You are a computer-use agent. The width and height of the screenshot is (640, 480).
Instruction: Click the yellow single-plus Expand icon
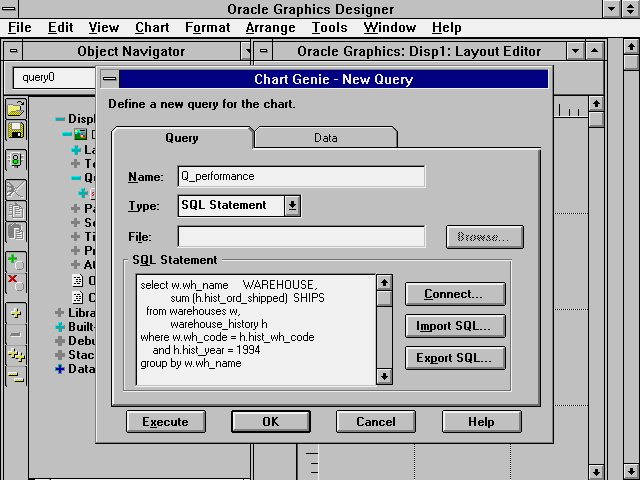tap(15, 313)
